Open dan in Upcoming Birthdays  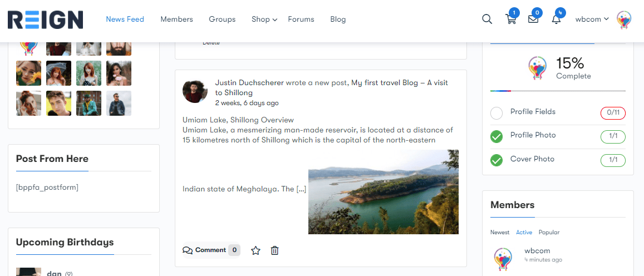coord(54,273)
